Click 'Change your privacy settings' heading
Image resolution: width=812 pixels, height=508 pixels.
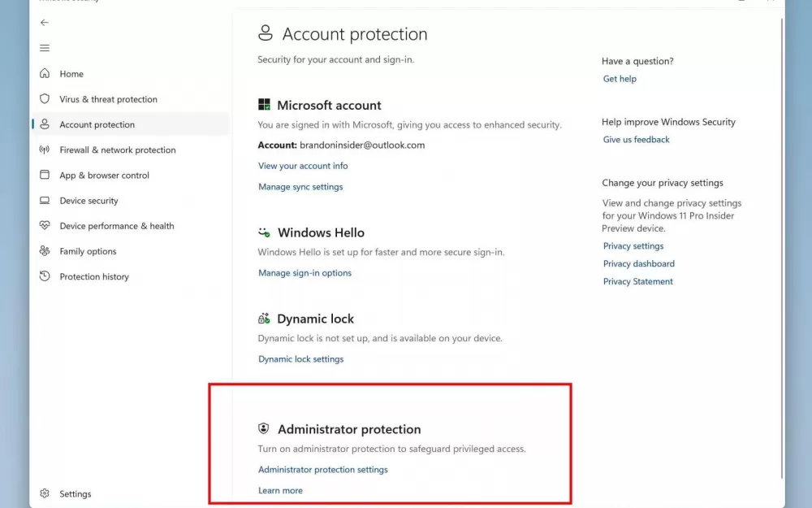pos(663,182)
